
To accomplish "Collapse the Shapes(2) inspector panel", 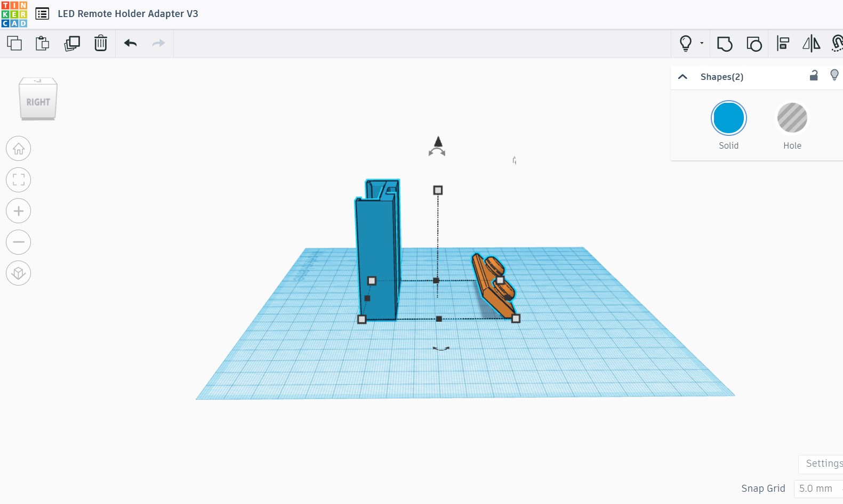I will (x=683, y=77).
